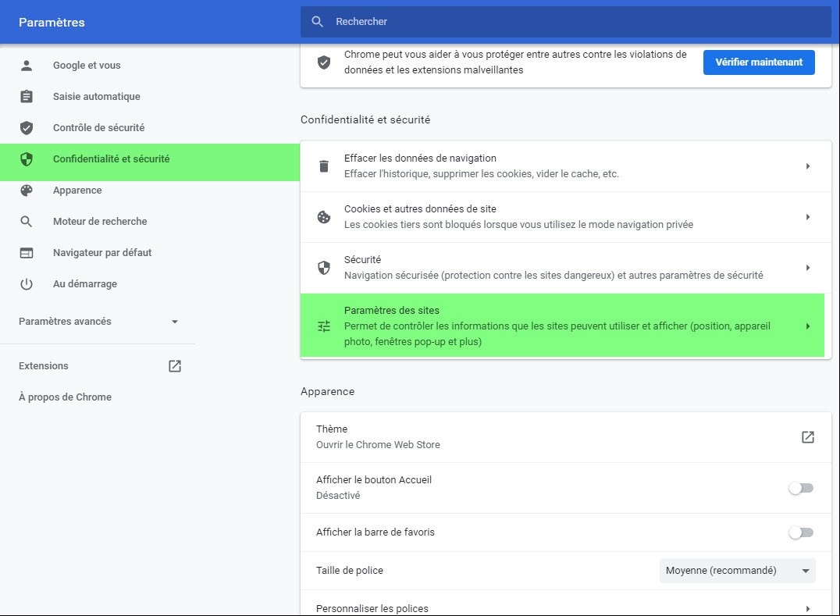Screen dimensions: 840x616
Task: Click the cookie icon in Cookies row
Action: (324, 217)
